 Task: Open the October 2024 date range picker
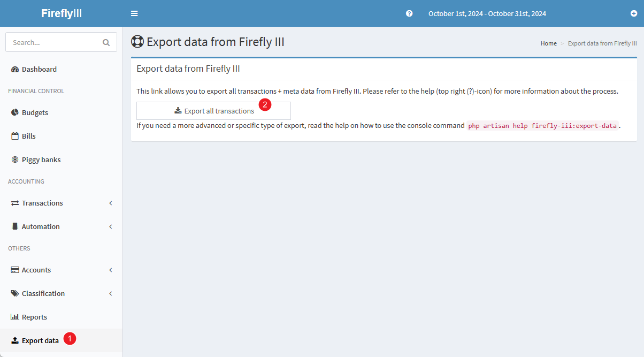[487, 13]
